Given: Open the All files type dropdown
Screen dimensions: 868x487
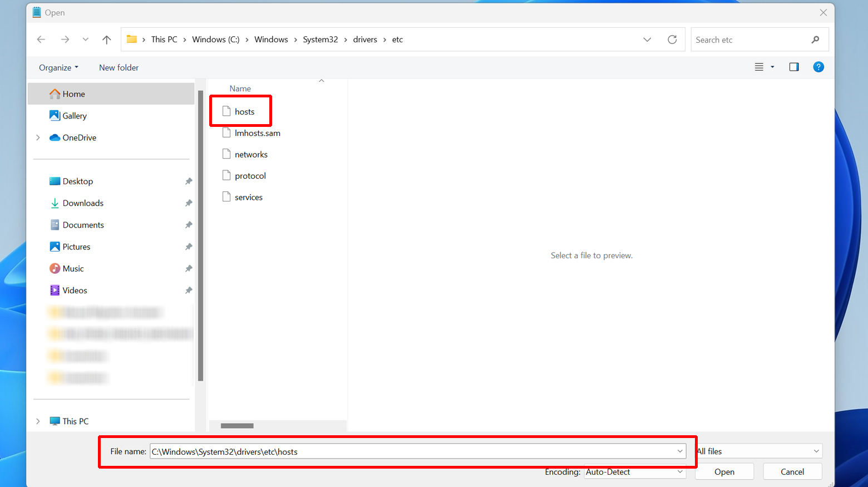Looking at the screenshot, I should 760,451.
